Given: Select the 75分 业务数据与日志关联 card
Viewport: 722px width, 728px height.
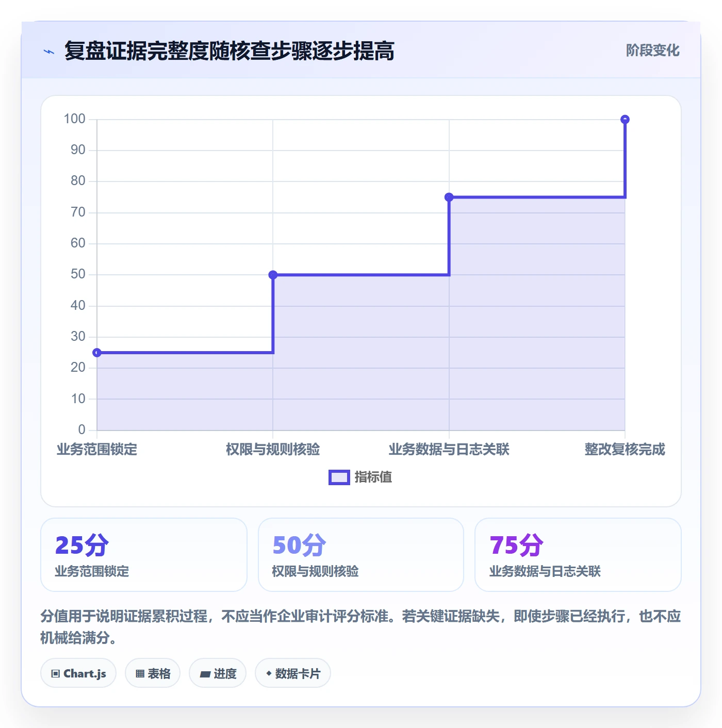Looking at the screenshot, I should pos(578,555).
